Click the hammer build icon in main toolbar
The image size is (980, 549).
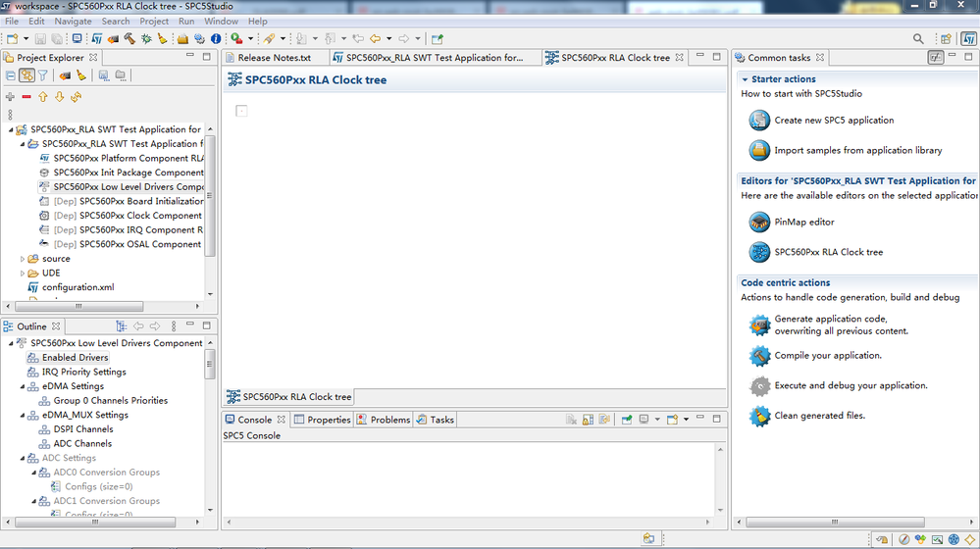(129, 38)
